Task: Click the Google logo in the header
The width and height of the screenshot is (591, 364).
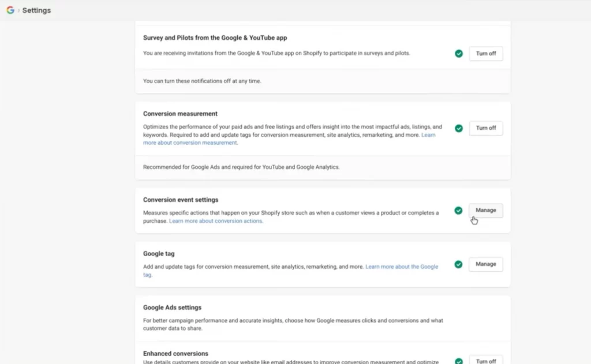Action: (x=9, y=10)
